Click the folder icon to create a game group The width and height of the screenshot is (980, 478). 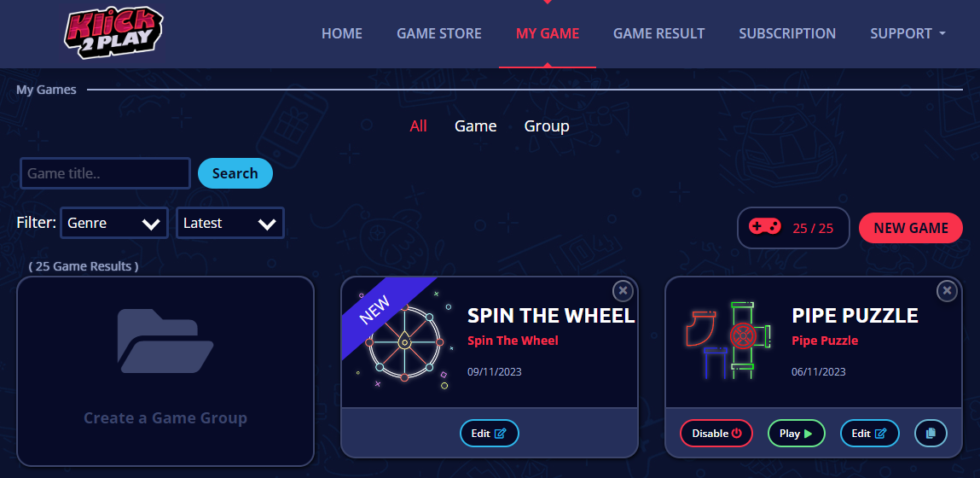point(165,341)
